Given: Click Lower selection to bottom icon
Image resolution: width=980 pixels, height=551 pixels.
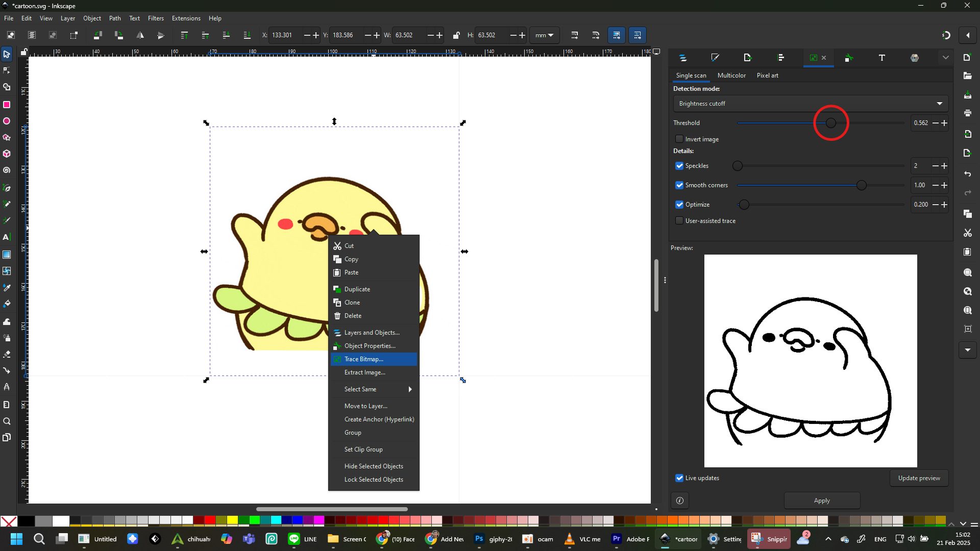Looking at the screenshot, I should coord(247,35).
